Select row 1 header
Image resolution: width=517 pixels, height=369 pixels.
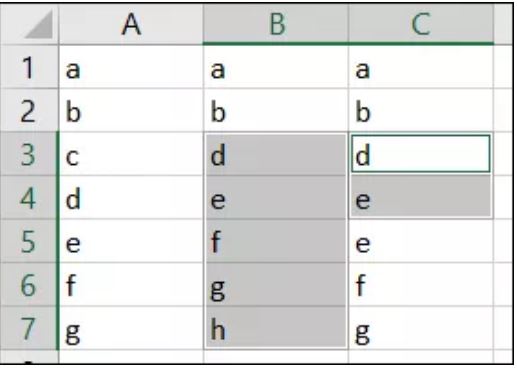(x=29, y=67)
